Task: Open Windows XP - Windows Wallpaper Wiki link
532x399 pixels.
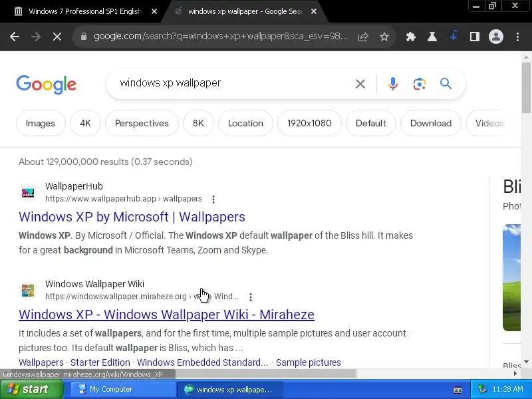Action: click(x=167, y=315)
